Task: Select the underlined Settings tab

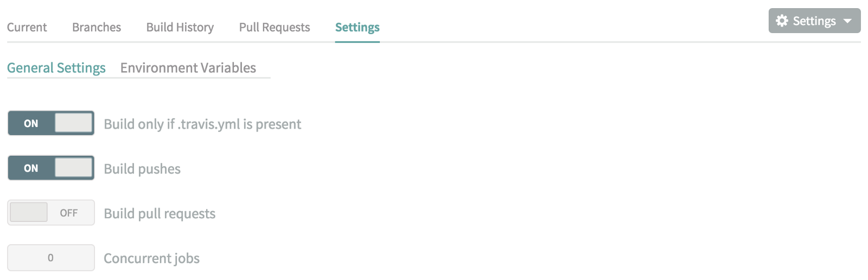Action: tap(358, 27)
